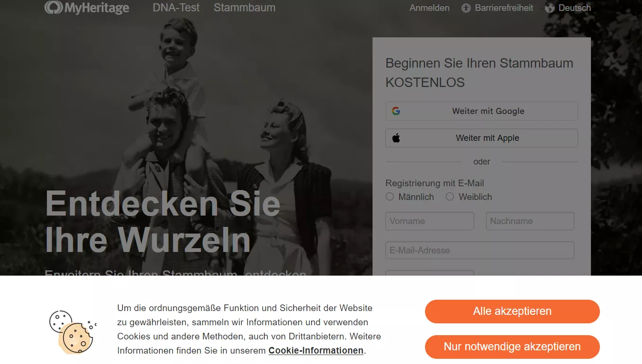The image size is (642, 364).
Task: Open the Stammbaum menu item
Action: [x=244, y=8]
